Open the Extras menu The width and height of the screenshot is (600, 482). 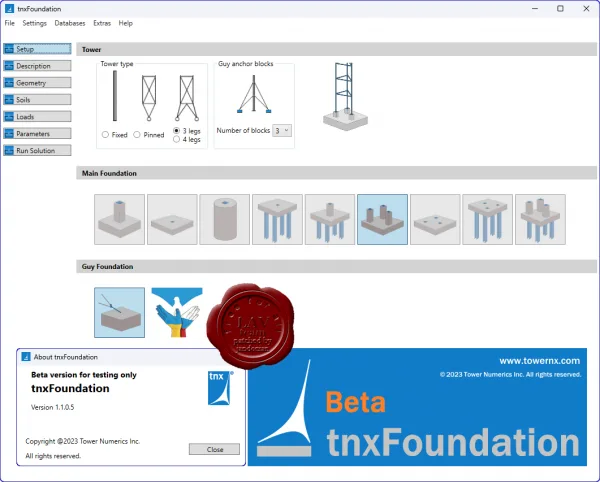(102, 23)
